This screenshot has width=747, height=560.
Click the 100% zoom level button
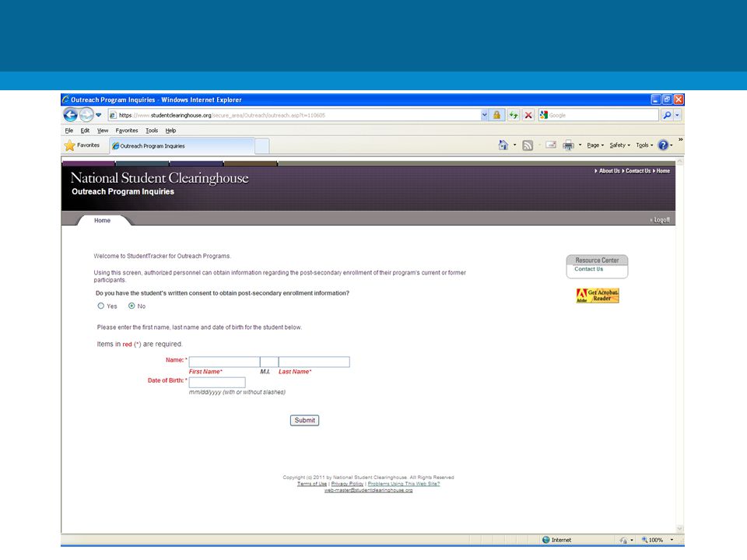652,540
